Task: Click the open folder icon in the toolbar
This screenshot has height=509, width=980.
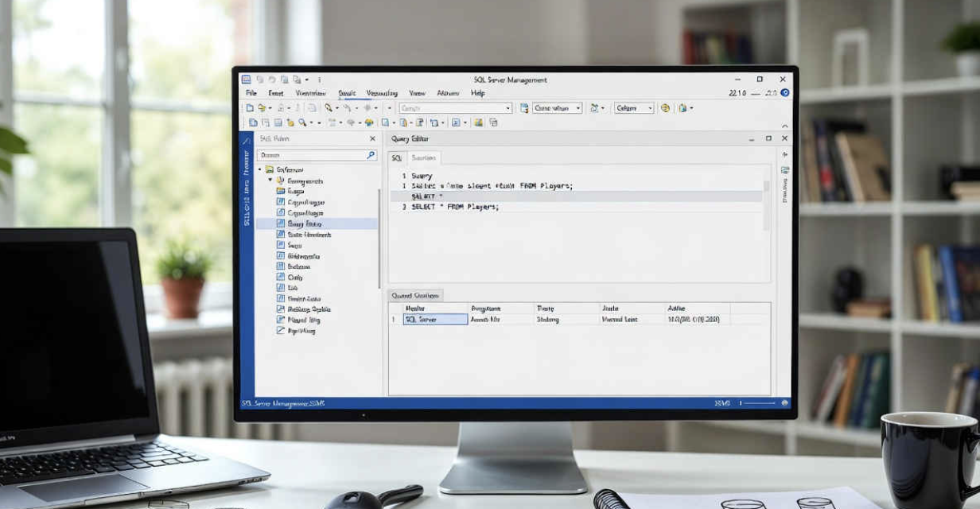Action: pos(261,108)
